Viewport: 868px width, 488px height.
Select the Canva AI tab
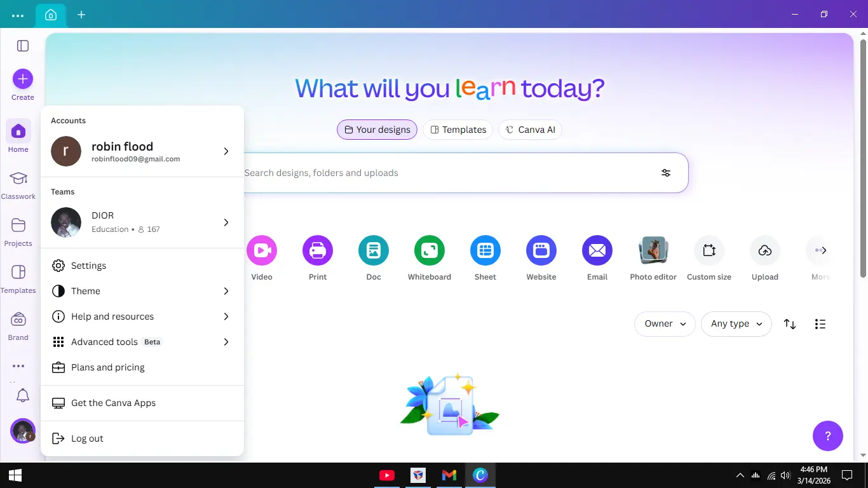pyautogui.click(x=530, y=130)
